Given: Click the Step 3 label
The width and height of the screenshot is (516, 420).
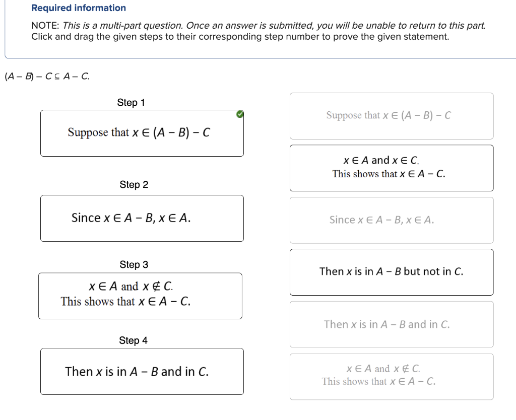Looking at the screenshot, I should [134, 264].
